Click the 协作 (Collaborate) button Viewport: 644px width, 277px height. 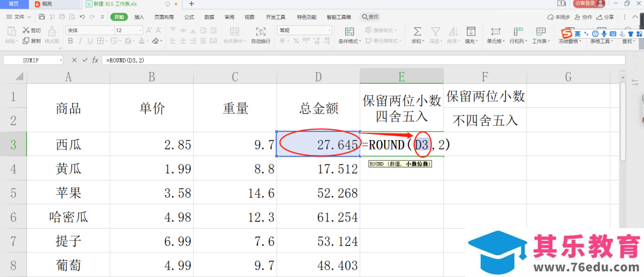click(583, 17)
